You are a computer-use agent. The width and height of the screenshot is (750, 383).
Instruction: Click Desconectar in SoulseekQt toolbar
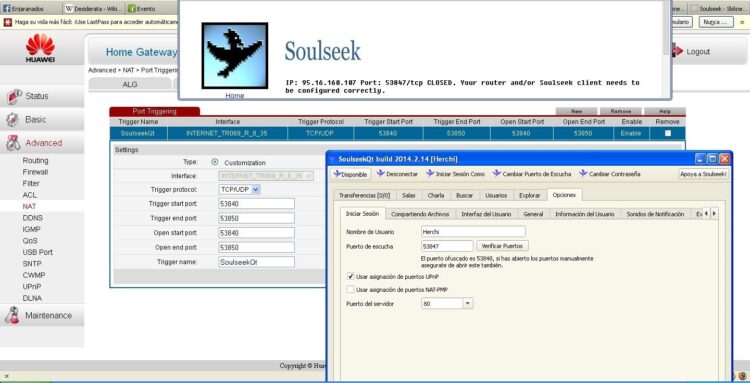(397, 174)
